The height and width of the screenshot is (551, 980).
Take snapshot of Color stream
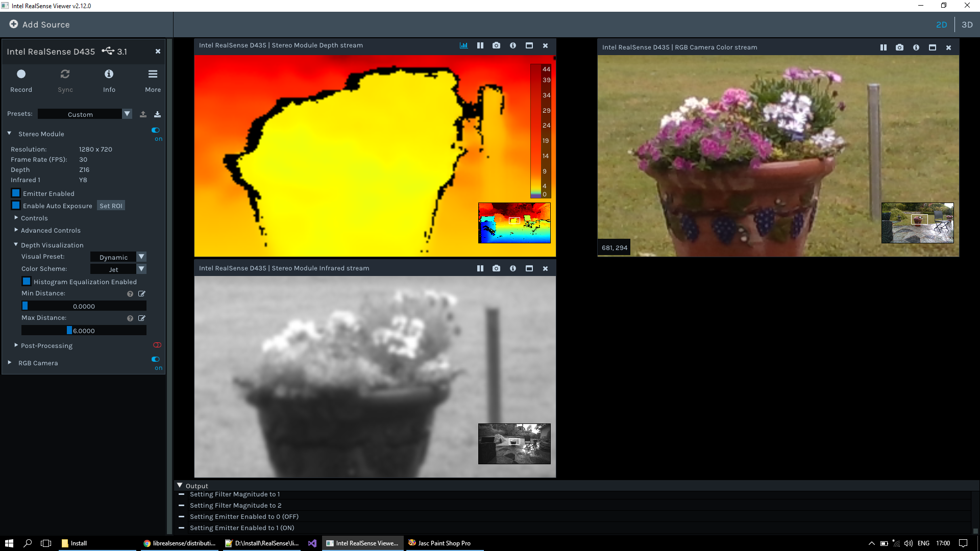coord(899,47)
